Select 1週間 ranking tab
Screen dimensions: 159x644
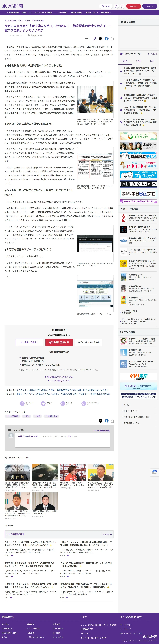(139, 61)
